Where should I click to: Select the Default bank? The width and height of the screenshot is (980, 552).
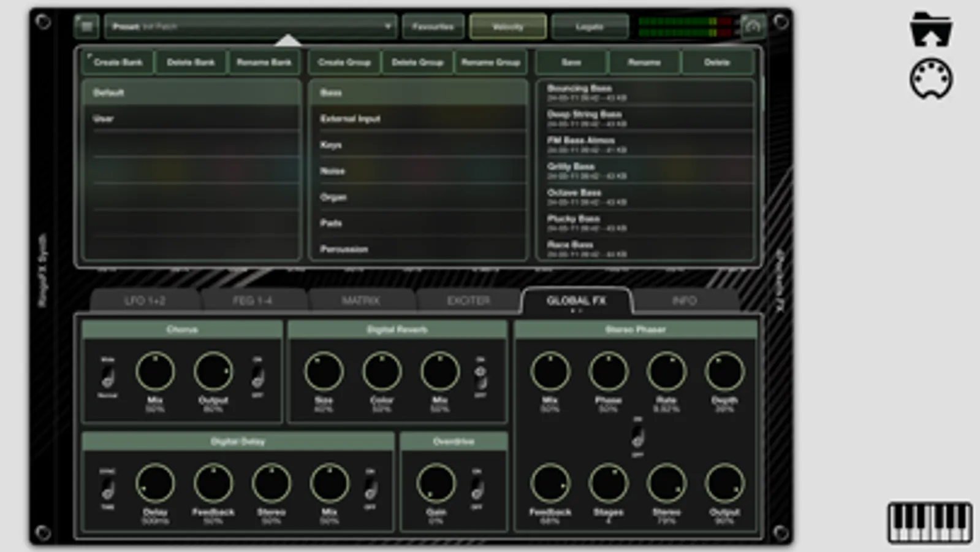tap(191, 93)
